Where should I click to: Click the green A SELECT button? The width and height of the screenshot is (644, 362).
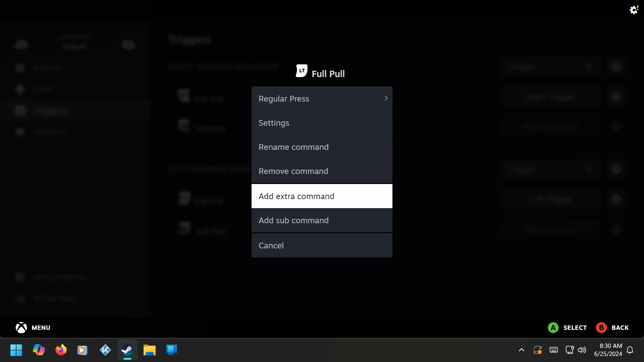click(x=553, y=327)
